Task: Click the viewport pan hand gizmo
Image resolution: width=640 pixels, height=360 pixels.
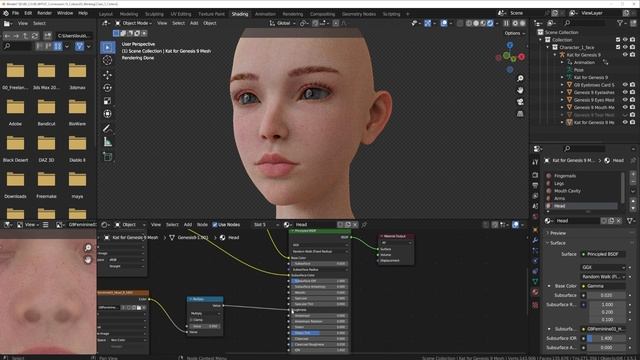Action: (520, 90)
